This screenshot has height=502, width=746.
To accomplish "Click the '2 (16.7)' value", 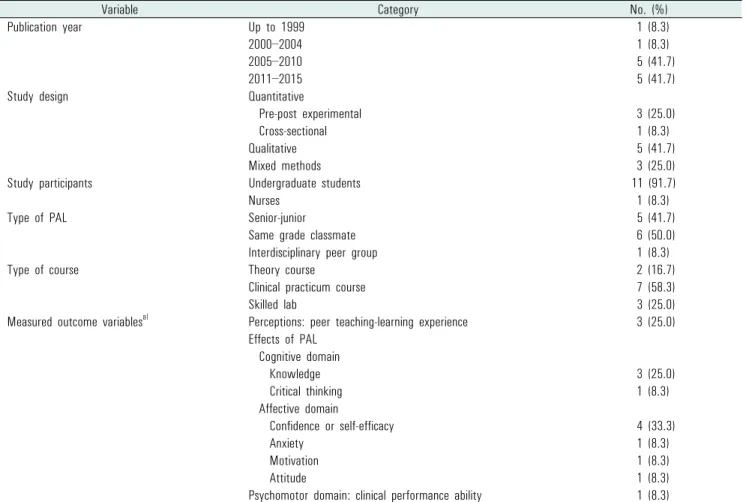I will [656, 270].
